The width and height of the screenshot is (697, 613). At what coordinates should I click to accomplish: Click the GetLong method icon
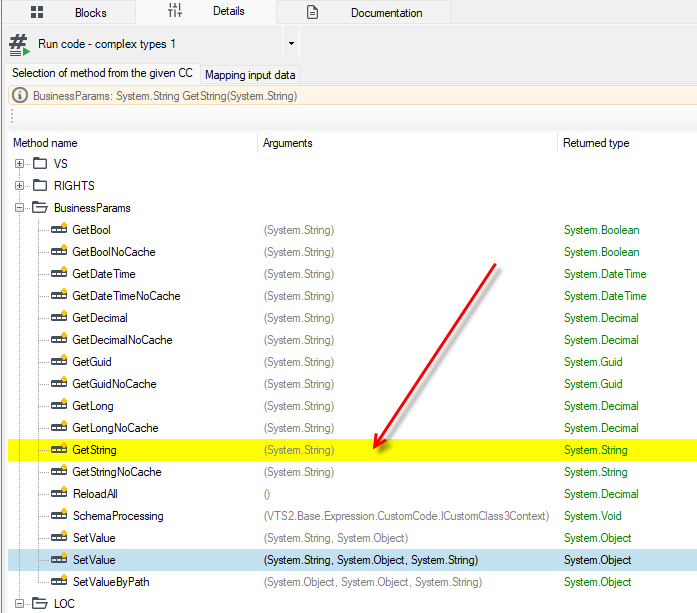click(59, 405)
